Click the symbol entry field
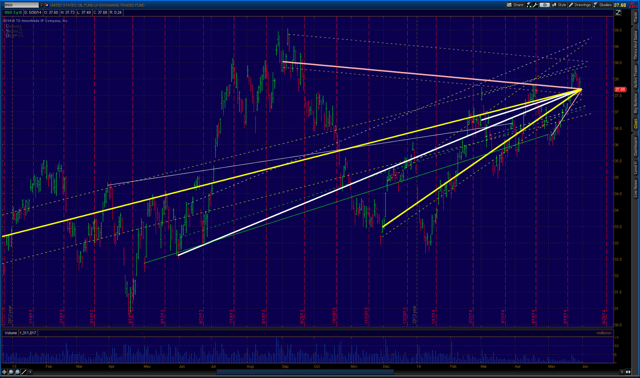The height and width of the screenshot is (378, 640). [21, 5]
